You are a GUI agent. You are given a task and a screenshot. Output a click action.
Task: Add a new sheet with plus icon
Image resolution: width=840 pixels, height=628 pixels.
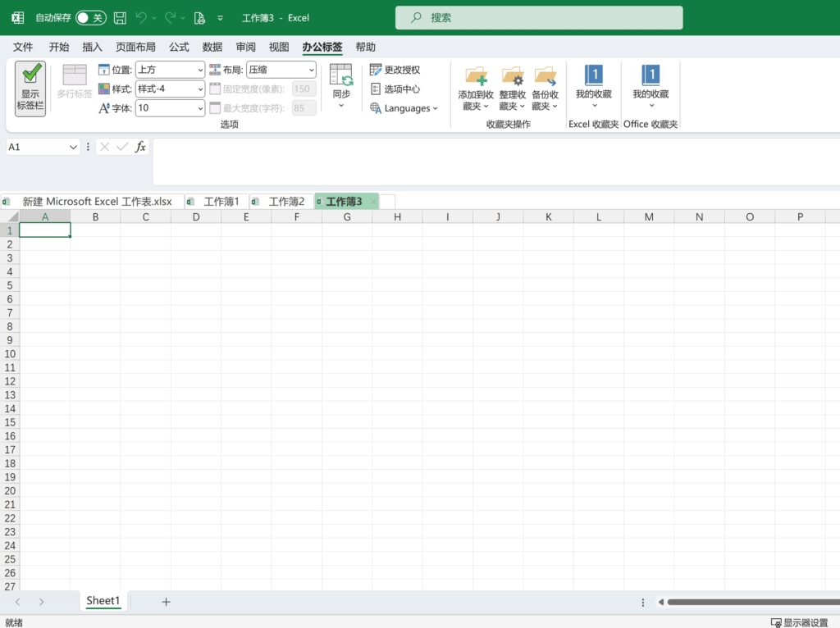coord(166,602)
